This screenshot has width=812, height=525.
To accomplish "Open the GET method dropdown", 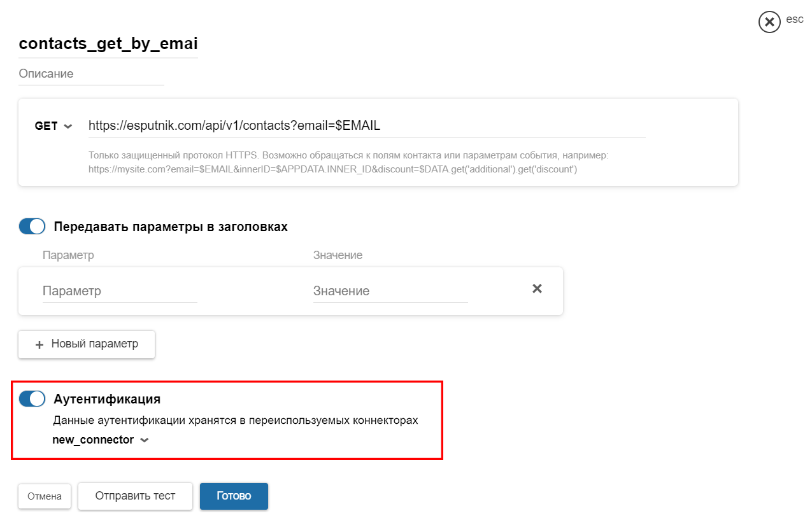I will pyautogui.click(x=53, y=126).
